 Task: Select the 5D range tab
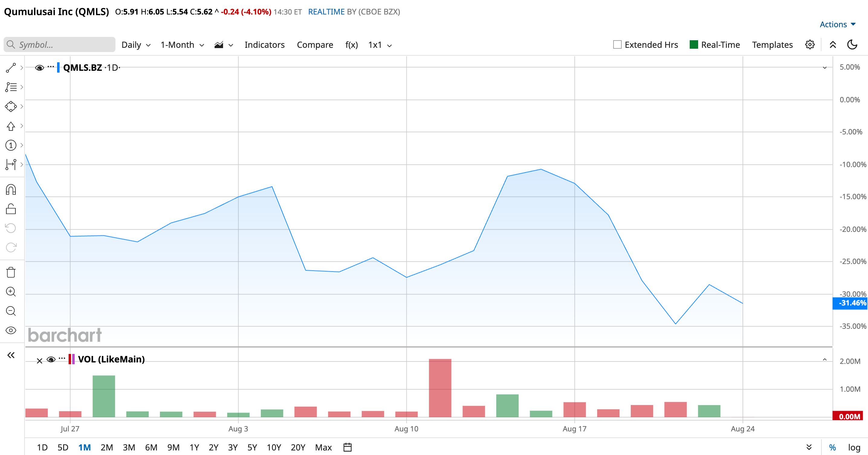tap(63, 447)
